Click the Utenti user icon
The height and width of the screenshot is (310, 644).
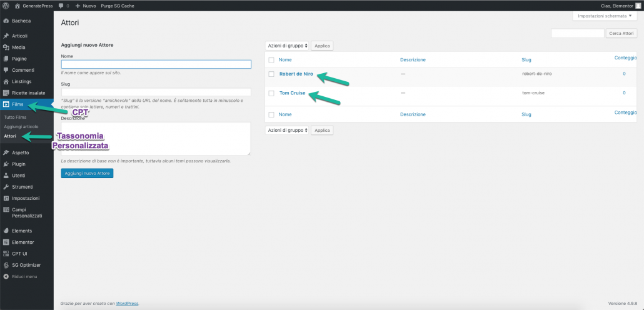(6, 176)
